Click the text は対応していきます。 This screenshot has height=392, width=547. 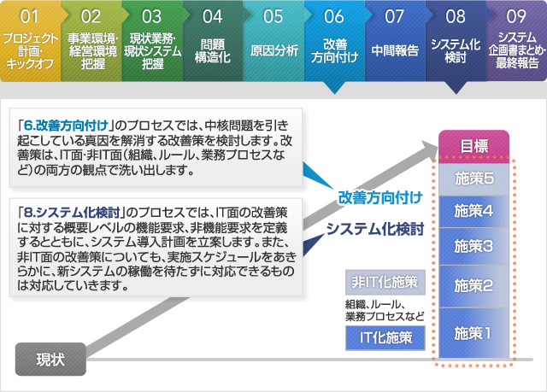73,285
